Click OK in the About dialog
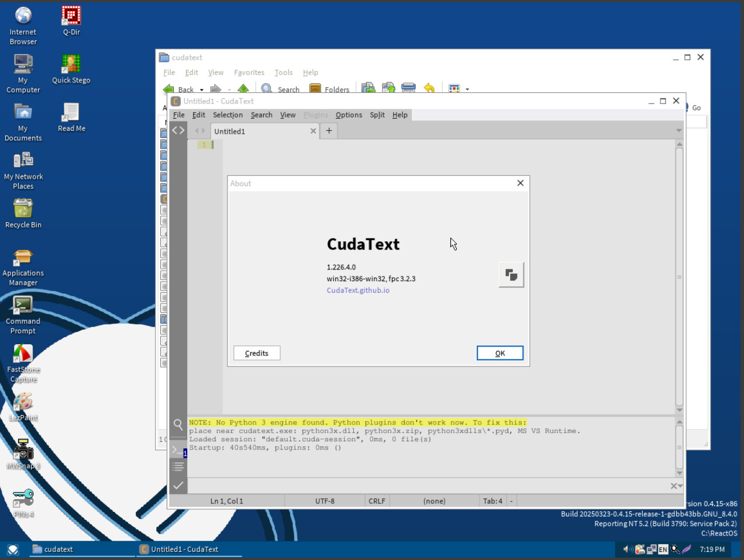This screenshot has width=744, height=560. click(x=500, y=353)
